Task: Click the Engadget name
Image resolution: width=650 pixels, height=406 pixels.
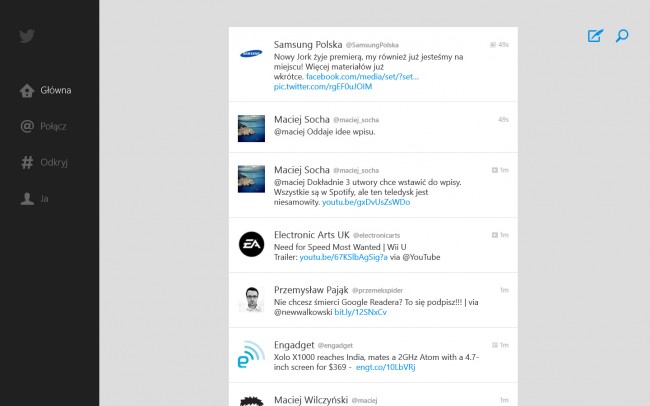Action: (294, 345)
